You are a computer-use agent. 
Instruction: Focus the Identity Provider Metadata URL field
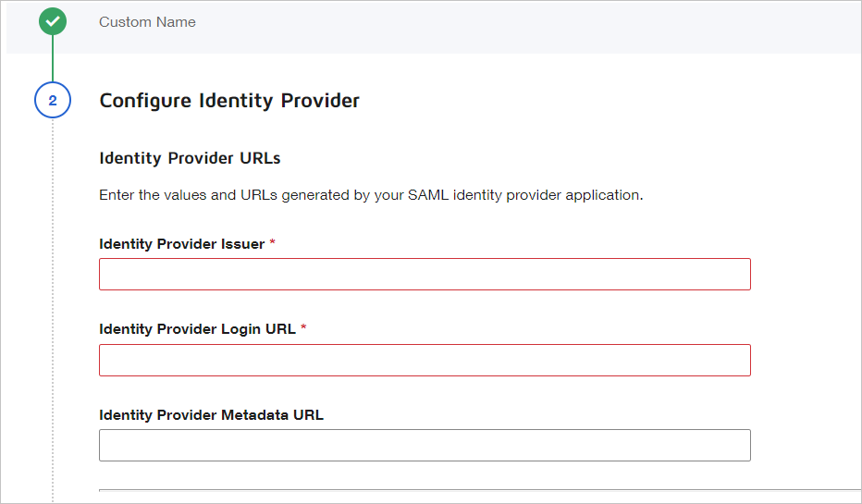425,445
